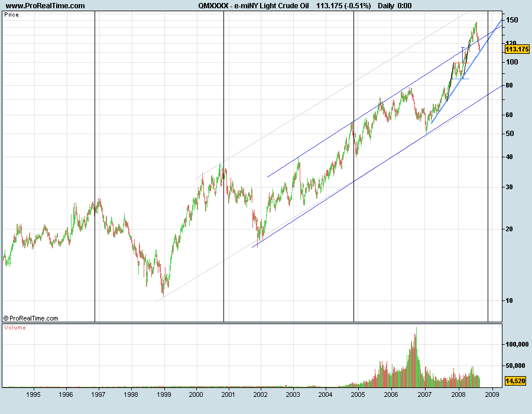The image size is (532, 414).
Task: Click the 113.175 (-0.51%) quote value
Action: pyautogui.click(x=343, y=6)
